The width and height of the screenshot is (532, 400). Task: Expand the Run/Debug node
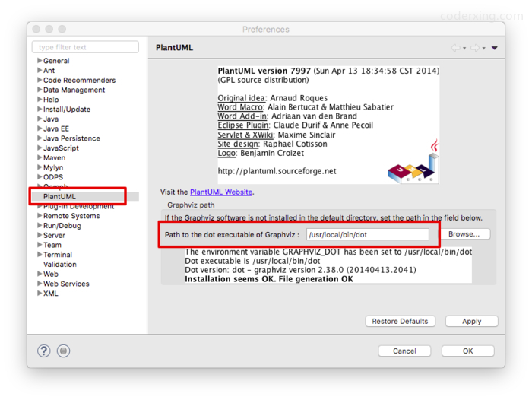[x=40, y=225]
